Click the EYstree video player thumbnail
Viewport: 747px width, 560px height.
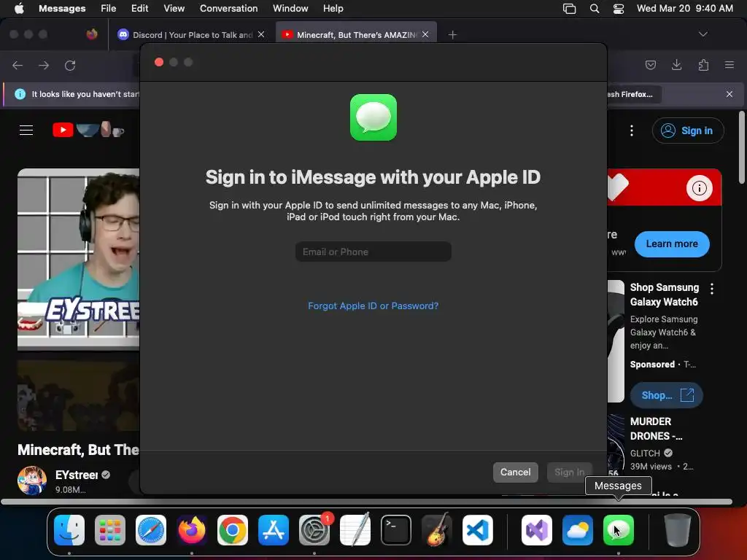click(x=79, y=259)
